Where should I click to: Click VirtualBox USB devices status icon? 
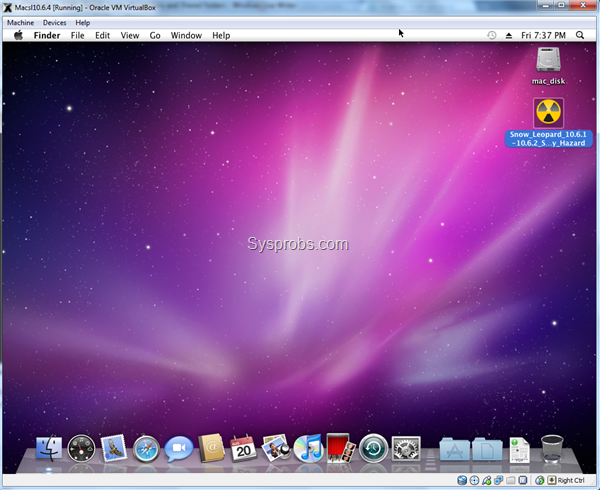pos(486,480)
